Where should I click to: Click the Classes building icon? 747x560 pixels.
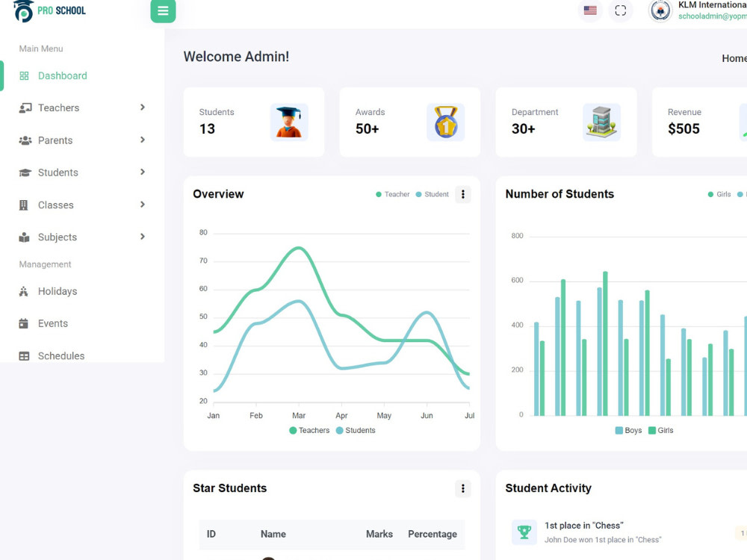23,205
